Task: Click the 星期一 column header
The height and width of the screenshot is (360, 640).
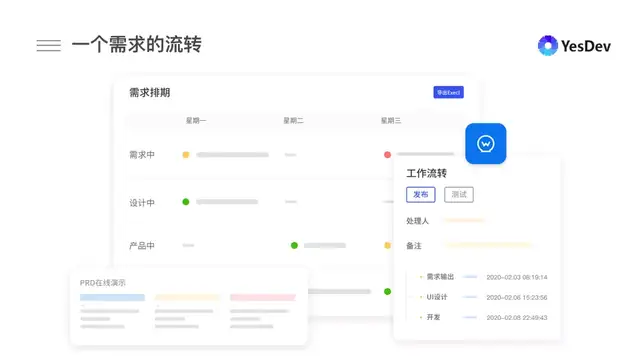Action: pyautogui.click(x=196, y=120)
